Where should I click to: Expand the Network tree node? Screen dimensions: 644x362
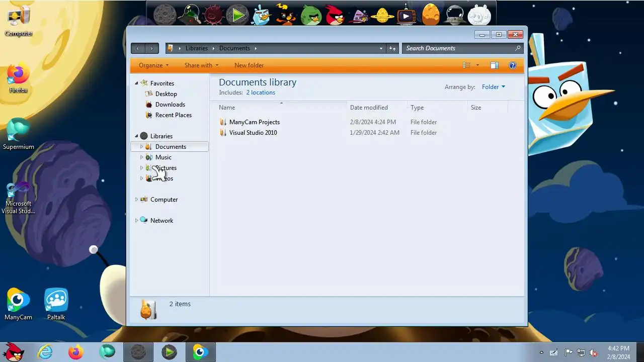pyautogui.click(x=136, y=221)
